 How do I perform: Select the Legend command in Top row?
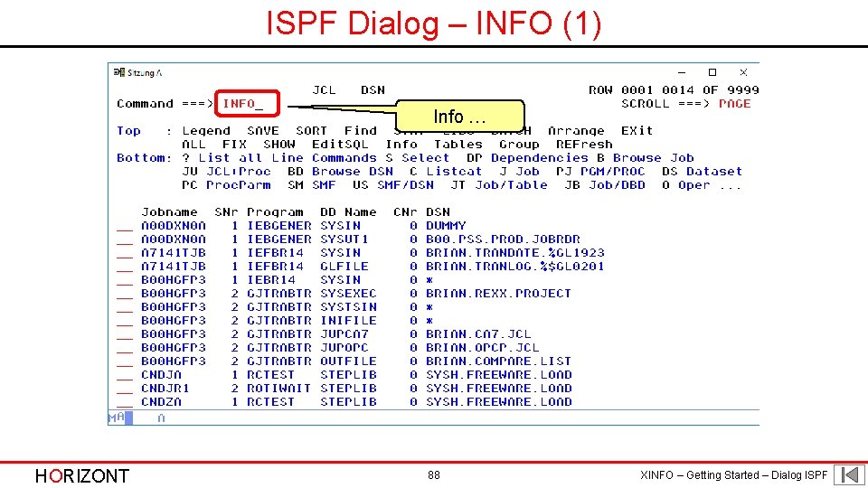tap(206, 130)
